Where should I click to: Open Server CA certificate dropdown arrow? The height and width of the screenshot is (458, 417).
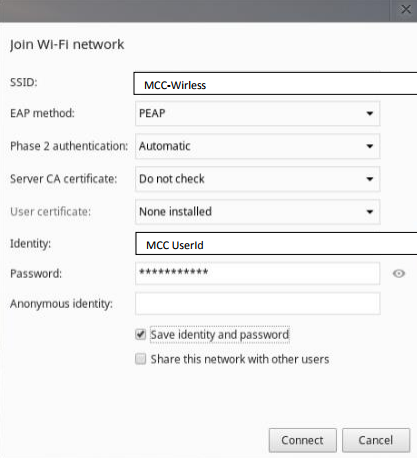pos(369,179)
